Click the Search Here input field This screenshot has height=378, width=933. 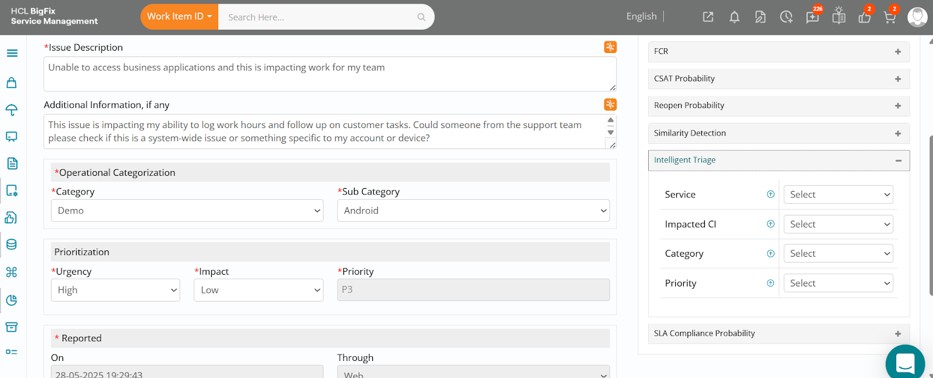326,17
